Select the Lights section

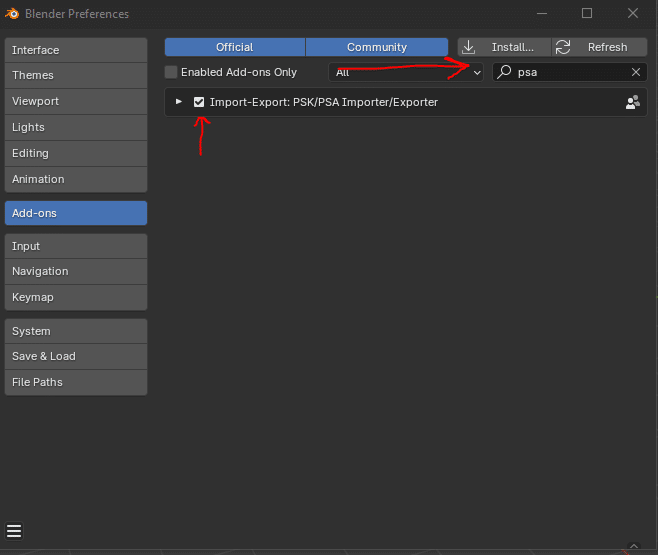pos(76,128)
